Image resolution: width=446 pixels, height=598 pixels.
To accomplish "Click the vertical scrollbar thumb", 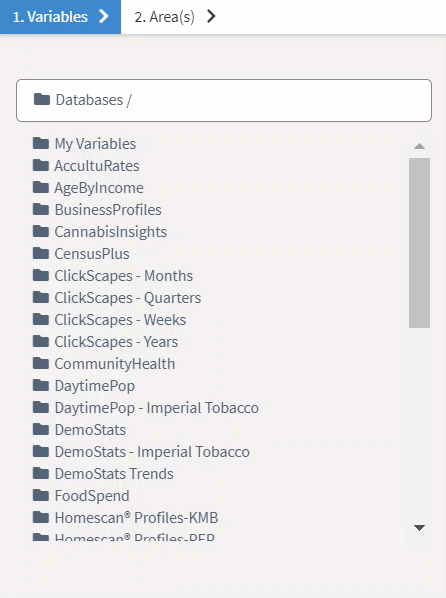I will pyautogui.click(x=419, y=243).
